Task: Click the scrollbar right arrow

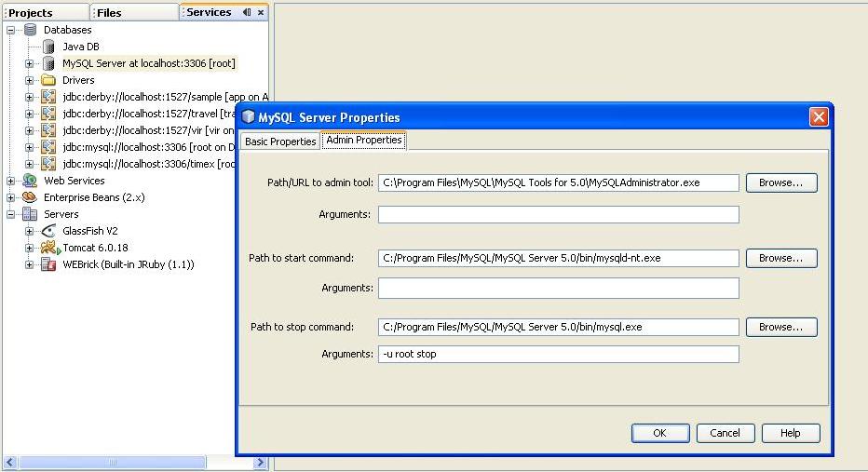Action: pyautogui.click(x=260, y=462)
